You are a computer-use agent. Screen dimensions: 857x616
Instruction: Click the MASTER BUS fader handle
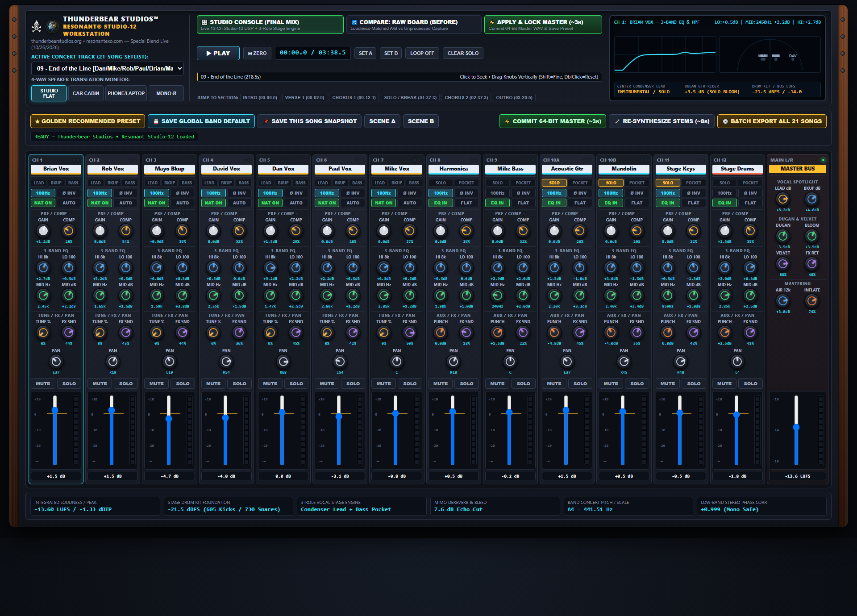point(796,427)
